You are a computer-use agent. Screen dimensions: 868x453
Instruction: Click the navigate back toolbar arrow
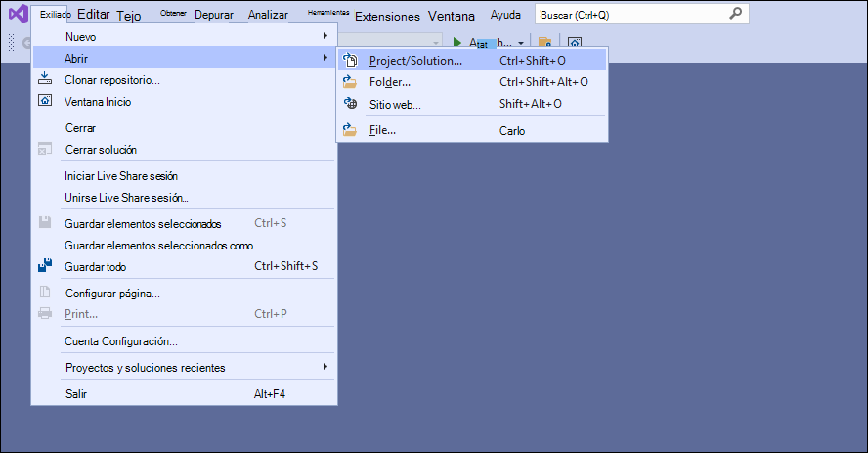(x=26, y=42)
